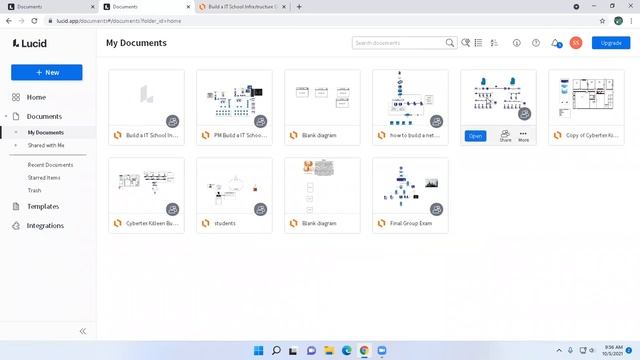Screen dimensions: 640x360
Task: Switch to the Build a IT School Infrastructure tab
Action: coord(242,7)
